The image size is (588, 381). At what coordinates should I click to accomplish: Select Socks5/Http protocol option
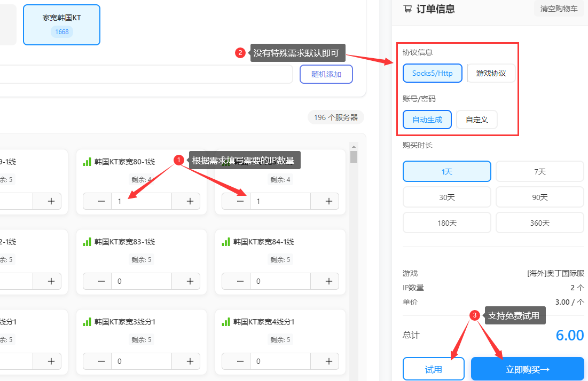433,74
